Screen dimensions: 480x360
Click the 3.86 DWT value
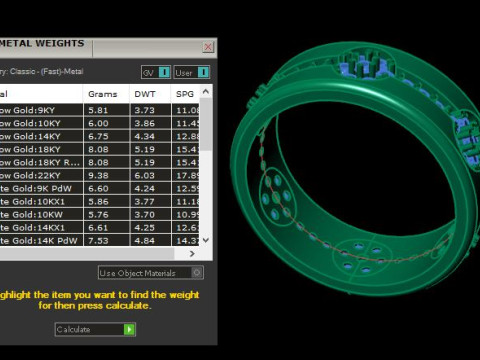click(145, 123)
